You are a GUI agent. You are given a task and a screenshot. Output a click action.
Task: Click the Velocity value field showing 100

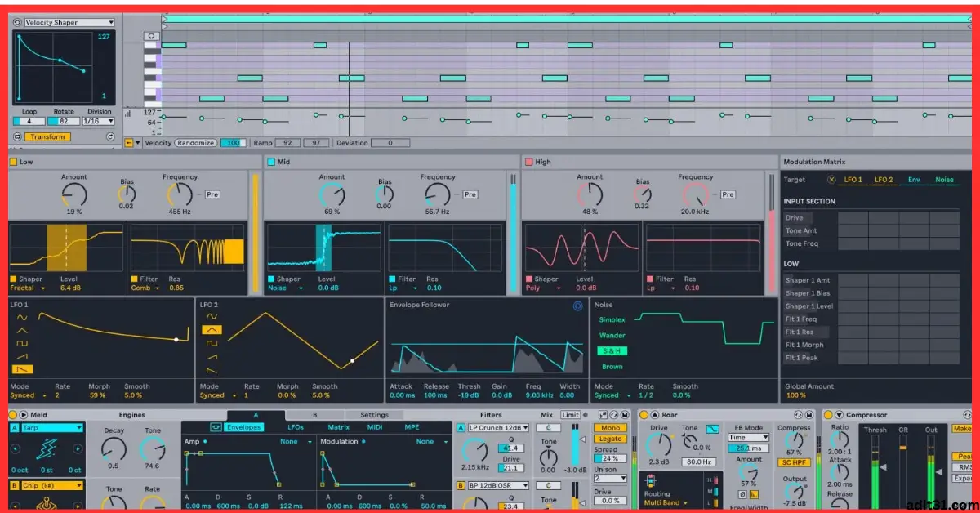pyautogui.click(x=233, y=143)
